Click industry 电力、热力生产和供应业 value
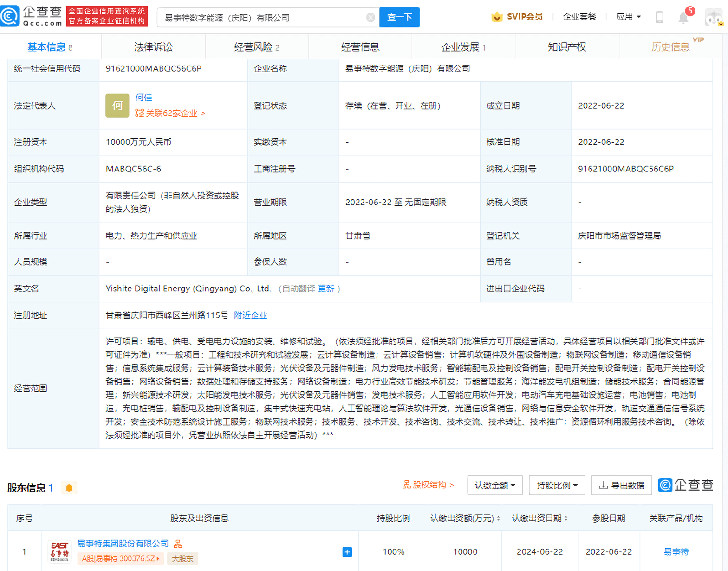728x571 pixels. (151, 236)
